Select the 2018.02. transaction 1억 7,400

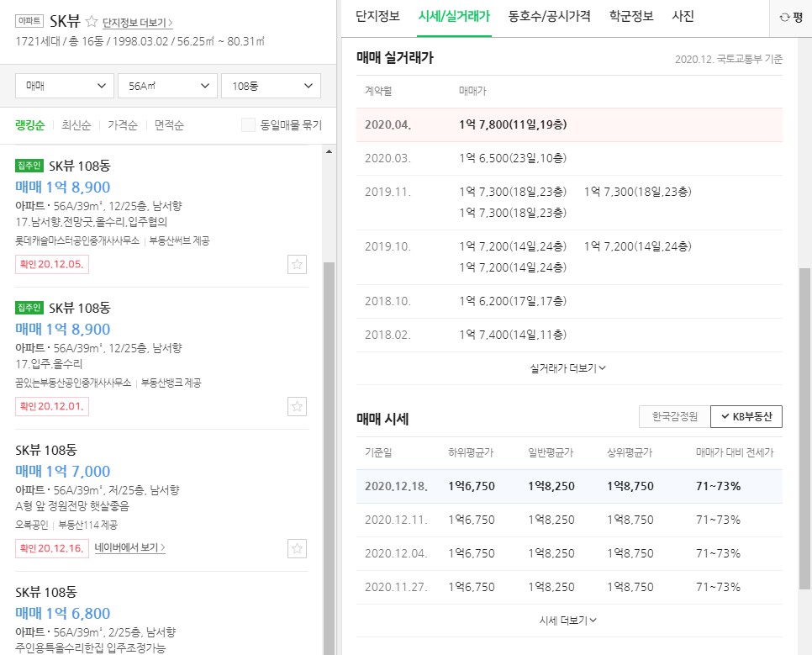coord(513,335)
